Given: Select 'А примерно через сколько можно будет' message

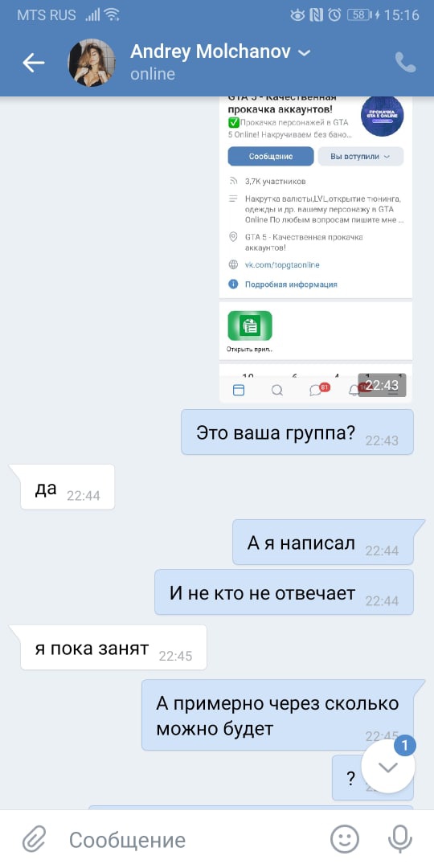Looking at the screenshot, I should click(278, 715).
